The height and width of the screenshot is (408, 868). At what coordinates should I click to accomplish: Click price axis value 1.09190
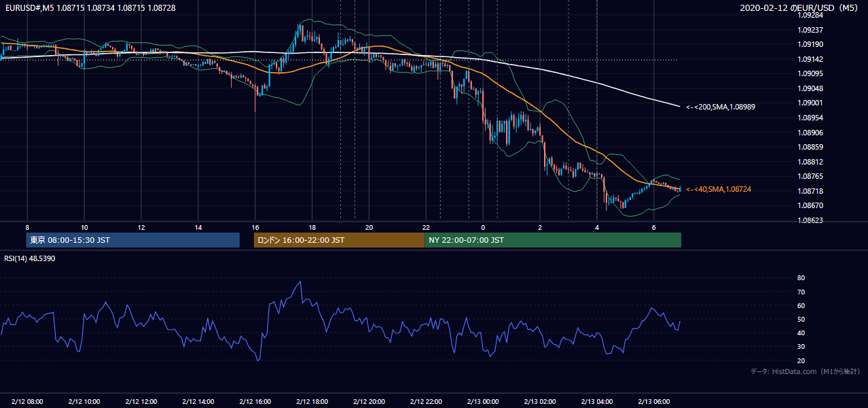point(810,45)
